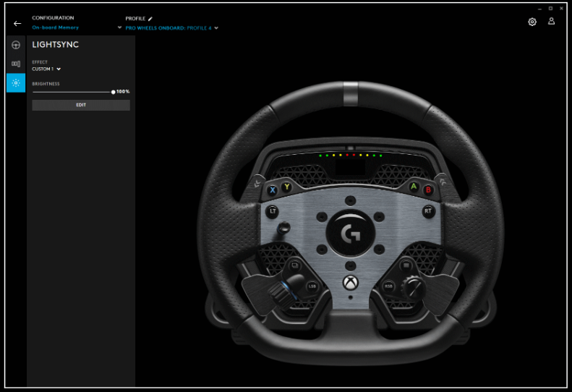Select the LIGHTSYNC lighting tab
Image resolution: width=572 pixels, height=392 pixels.
pyautogui.click(x=16, y=83)
